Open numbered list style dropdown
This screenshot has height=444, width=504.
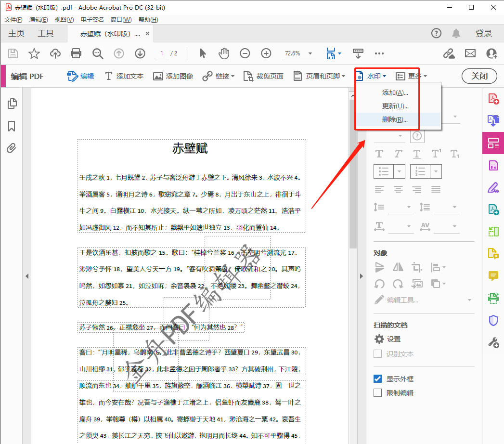(x=436, y=171)
